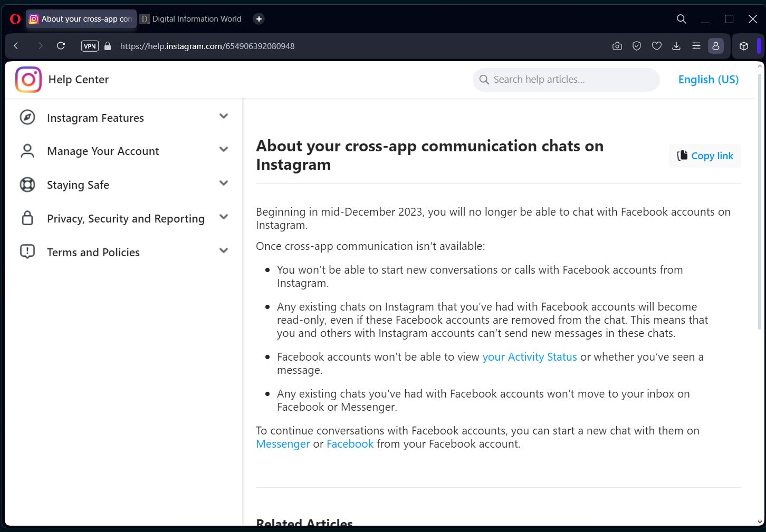This screenshot has height=532, width=766.
Task: Open the ad blocker shield icon
Action: coord(637,46)
